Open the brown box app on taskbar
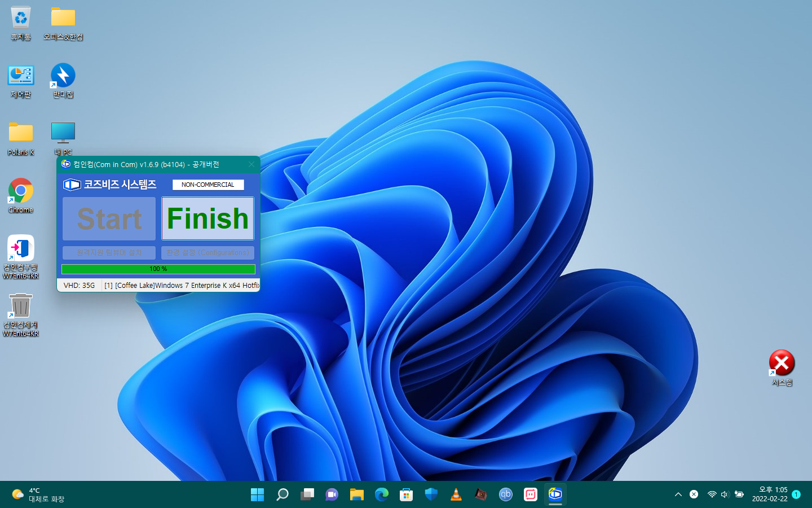 pos(481,494)
